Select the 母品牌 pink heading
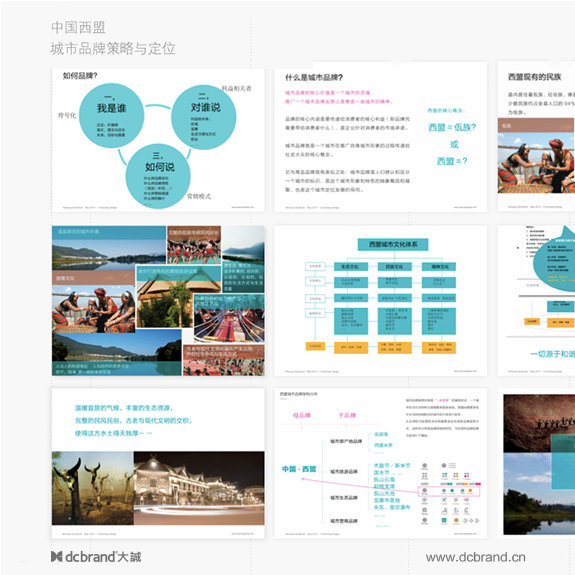Image resolution: width=575 pixels, height=575 pixels. click(x=301, y=415)
